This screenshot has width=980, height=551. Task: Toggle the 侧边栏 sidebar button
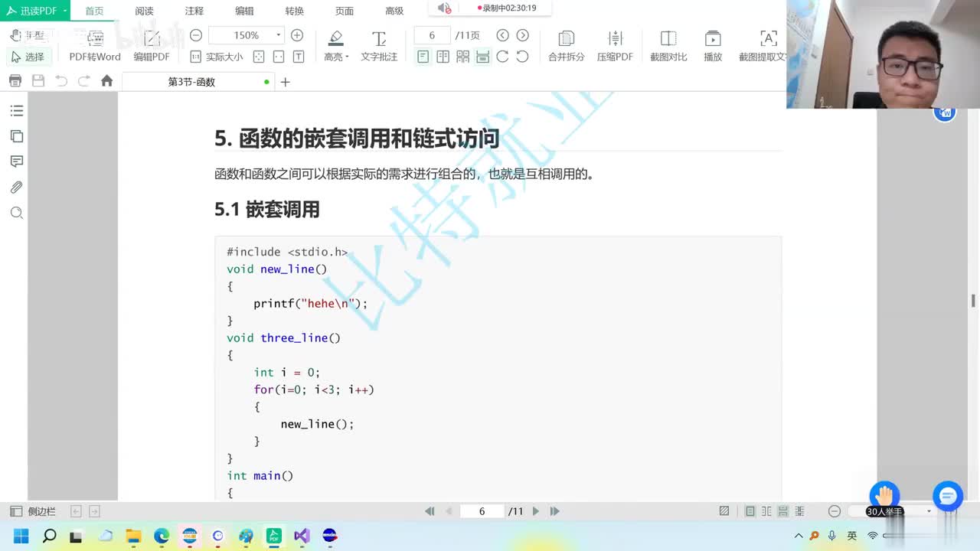pos(33,511)
